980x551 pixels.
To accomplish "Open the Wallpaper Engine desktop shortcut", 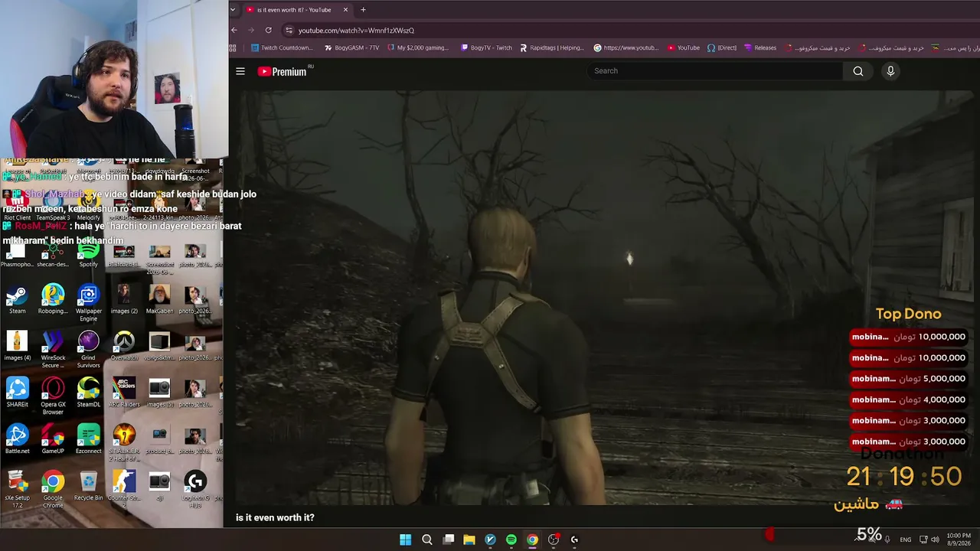I will (88, 302).
